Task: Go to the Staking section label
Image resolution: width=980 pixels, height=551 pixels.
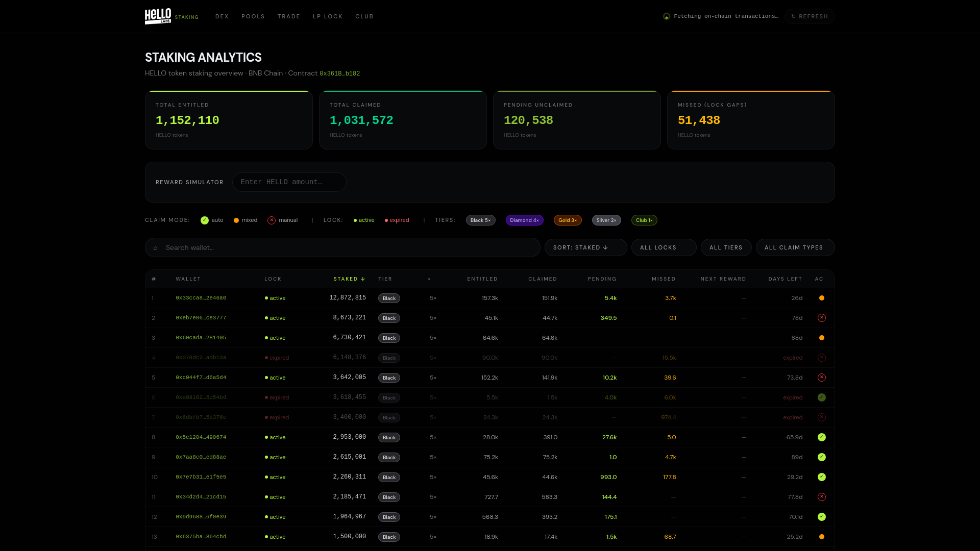Action: coord(187,17)
